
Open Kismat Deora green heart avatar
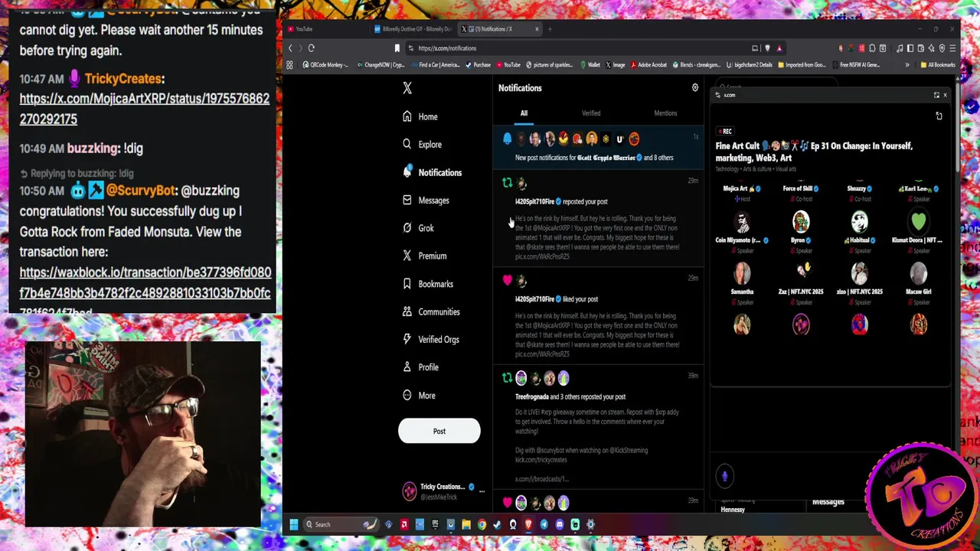coord(918,222)
